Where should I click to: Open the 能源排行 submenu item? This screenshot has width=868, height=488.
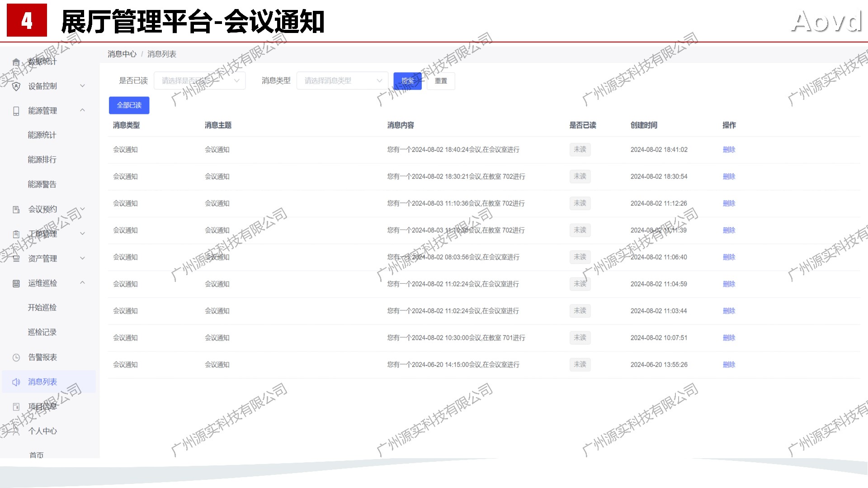(x=42, y=160)
